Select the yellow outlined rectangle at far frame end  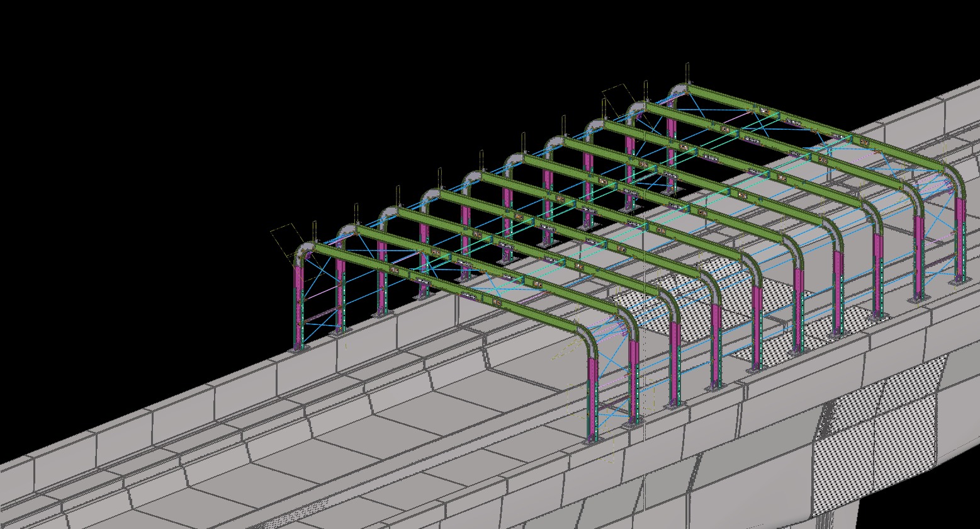coord(617,96)
